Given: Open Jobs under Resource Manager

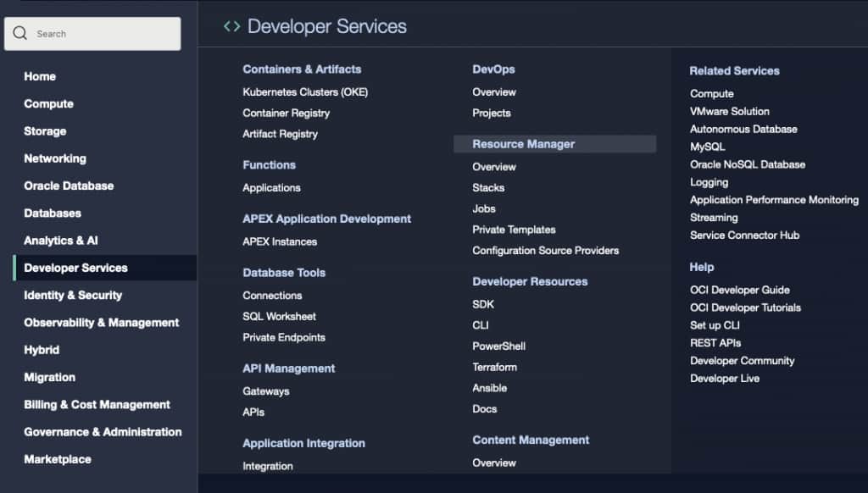Looking at the screenshot, I should 484,208.
